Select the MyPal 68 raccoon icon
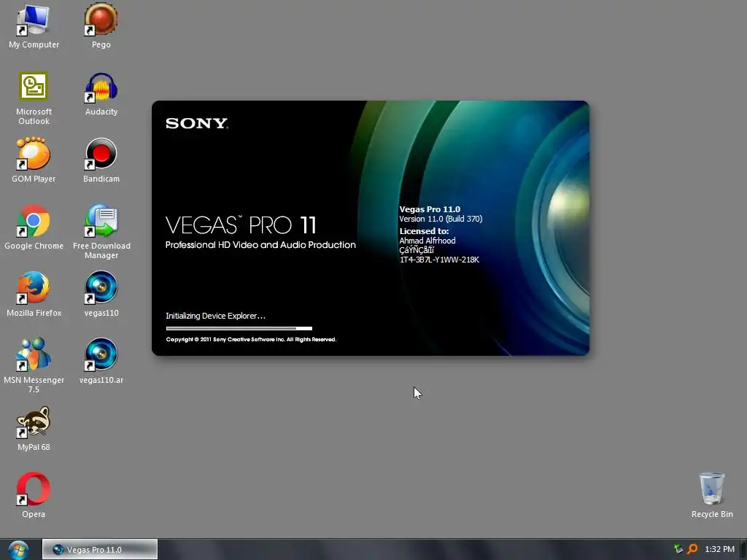 [34, 429]
